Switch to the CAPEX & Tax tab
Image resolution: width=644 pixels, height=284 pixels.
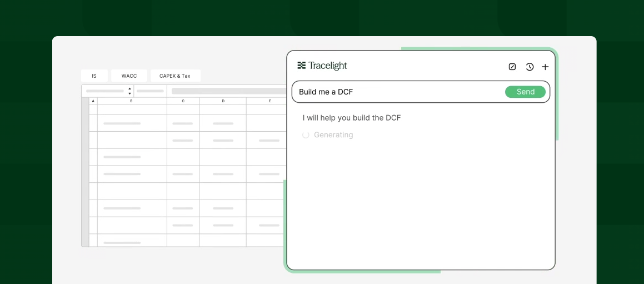tap(175, 76)
